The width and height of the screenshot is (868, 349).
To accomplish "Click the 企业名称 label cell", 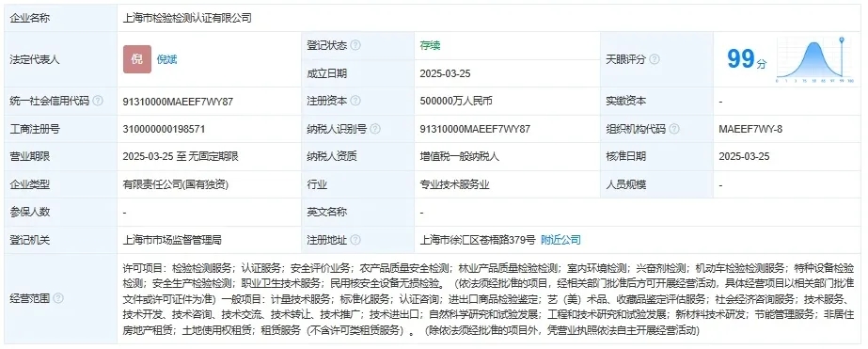I will point(60,18).
